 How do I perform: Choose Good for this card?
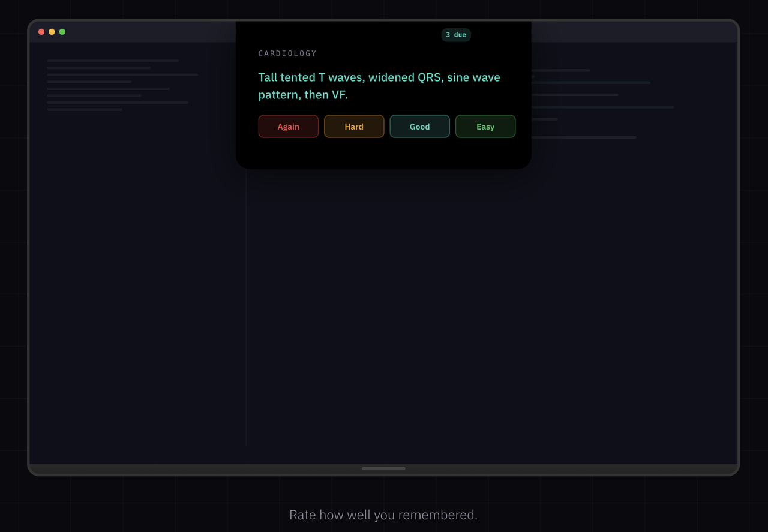(x=419, y=126)
